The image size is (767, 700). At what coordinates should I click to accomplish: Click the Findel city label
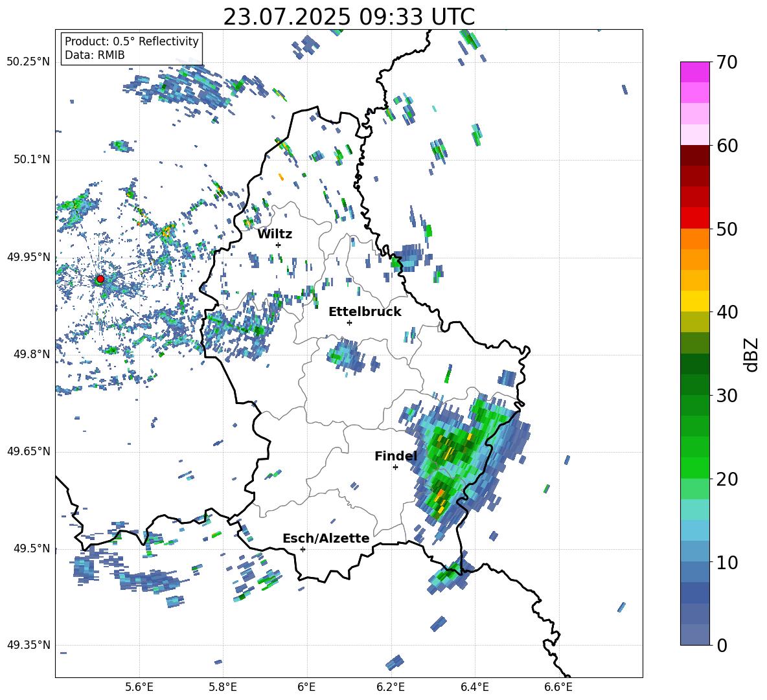[396, 456]
